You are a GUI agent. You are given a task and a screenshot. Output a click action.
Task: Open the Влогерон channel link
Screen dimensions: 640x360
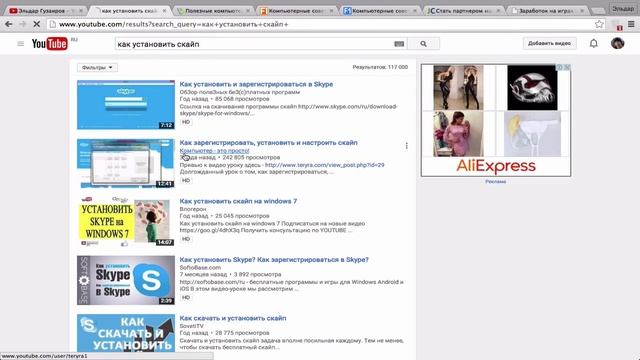point(193,209)
